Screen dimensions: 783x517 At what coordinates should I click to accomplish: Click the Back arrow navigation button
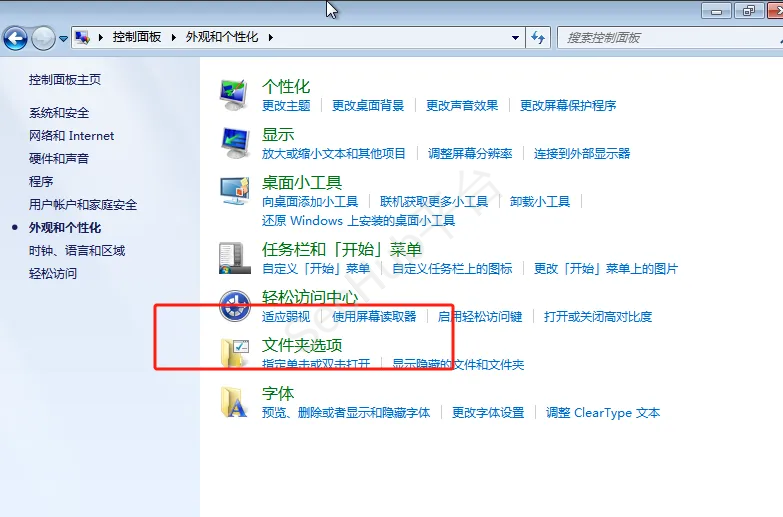15,38
